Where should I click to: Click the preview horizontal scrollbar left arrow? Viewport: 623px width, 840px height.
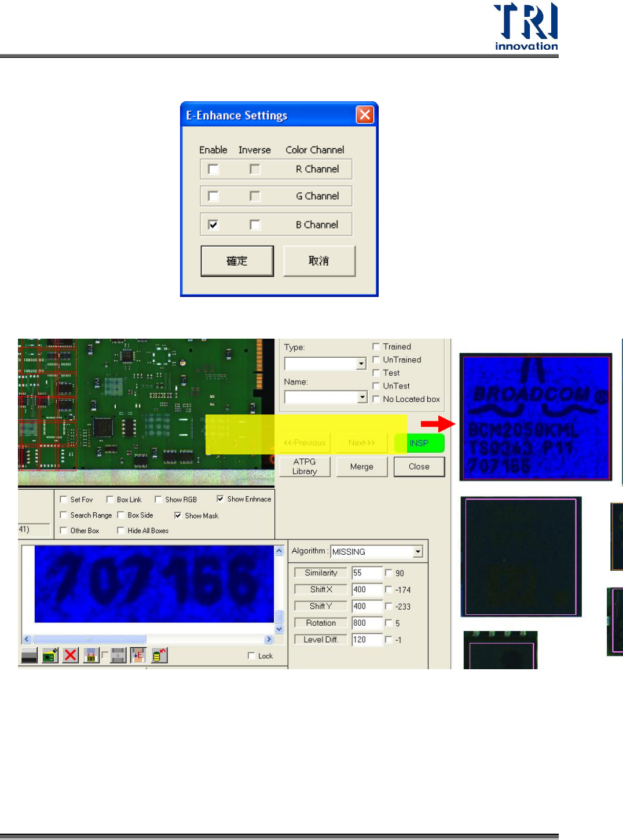pyautogui.click(x=27, y=639)
